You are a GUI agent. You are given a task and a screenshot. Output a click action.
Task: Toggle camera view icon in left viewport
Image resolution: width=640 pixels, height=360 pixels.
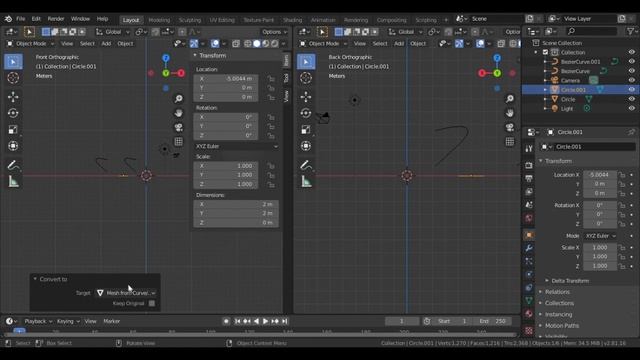coord(178,127)
